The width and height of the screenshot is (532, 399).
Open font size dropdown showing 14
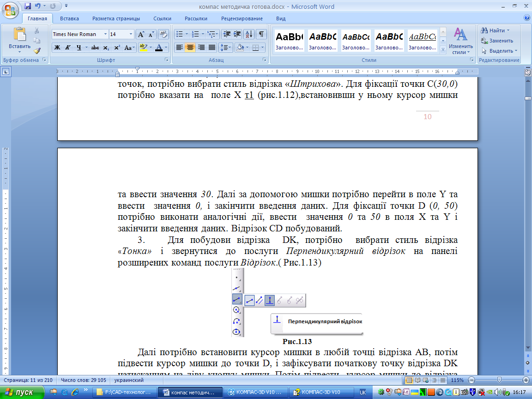pos(131,34)
